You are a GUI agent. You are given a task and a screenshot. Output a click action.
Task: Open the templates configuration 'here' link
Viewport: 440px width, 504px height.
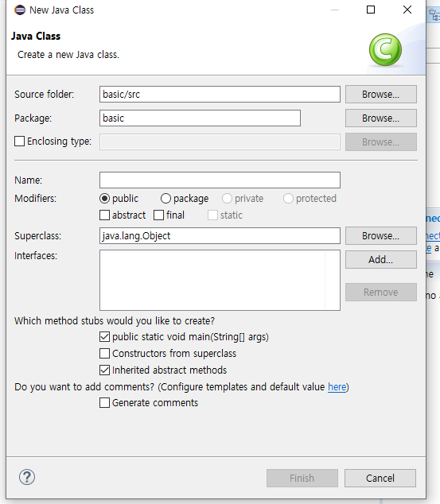click(x=337, y=386)
